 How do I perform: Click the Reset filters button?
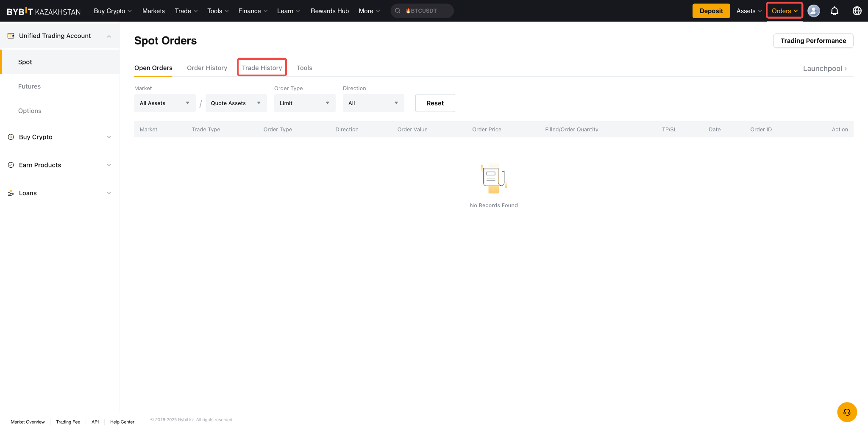(x=435, y=103)
